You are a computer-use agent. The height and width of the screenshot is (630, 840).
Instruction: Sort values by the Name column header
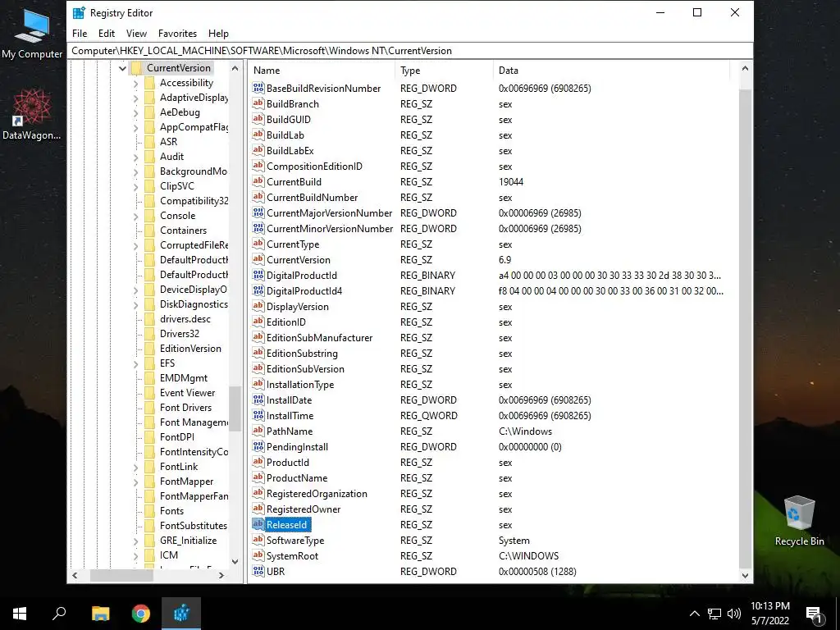tap(322, 71)
